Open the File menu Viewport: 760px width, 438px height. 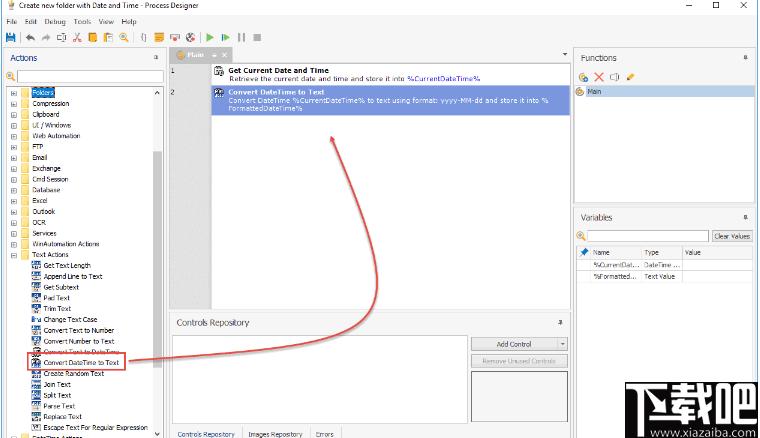pos(12,22)
